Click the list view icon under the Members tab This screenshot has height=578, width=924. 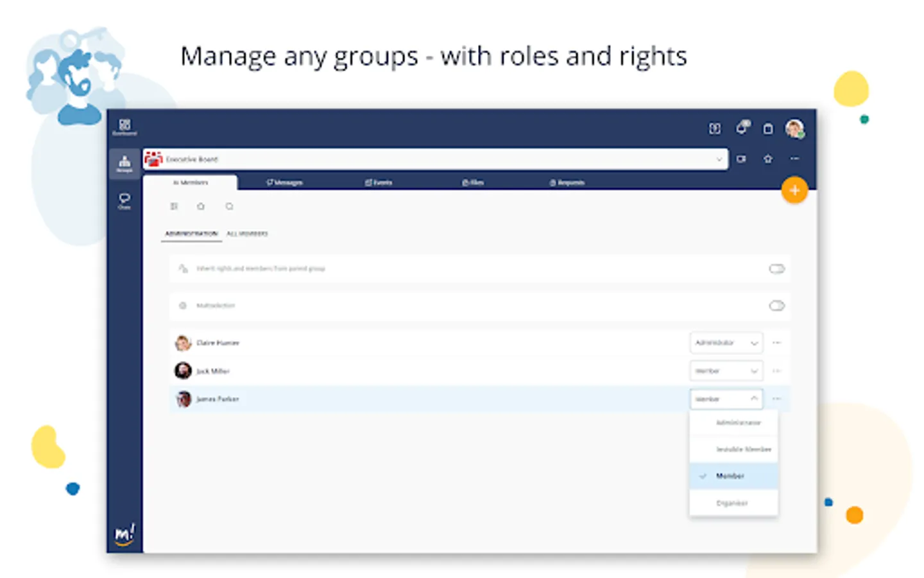coord(174,206)
